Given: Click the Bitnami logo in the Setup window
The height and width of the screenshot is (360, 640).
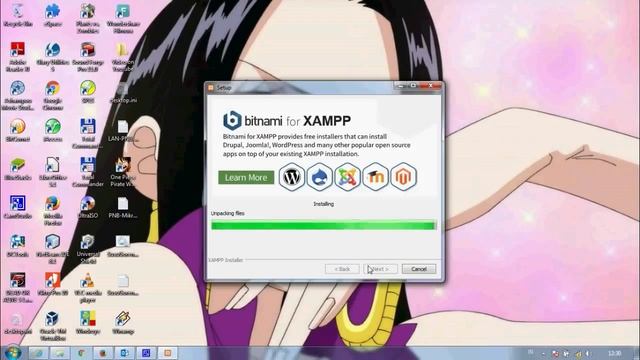Looking at the screenshot, I should (x=233, y=120).
